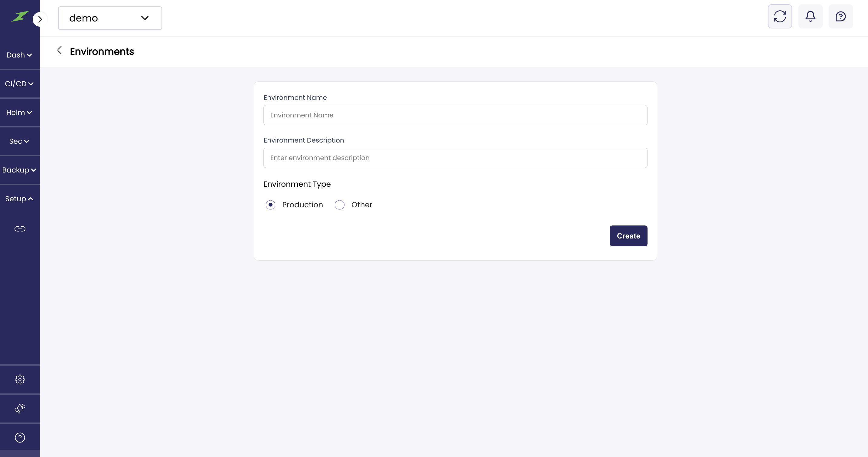Focus the Environment Name field
The width and height of the screenshot is (868, 457).
[455, 115]
